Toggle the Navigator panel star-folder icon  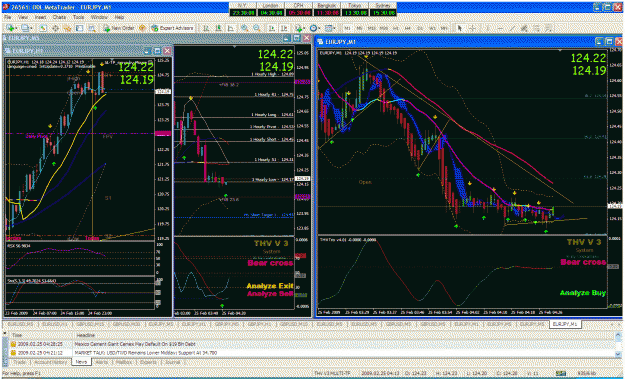(x=67, y=28)
